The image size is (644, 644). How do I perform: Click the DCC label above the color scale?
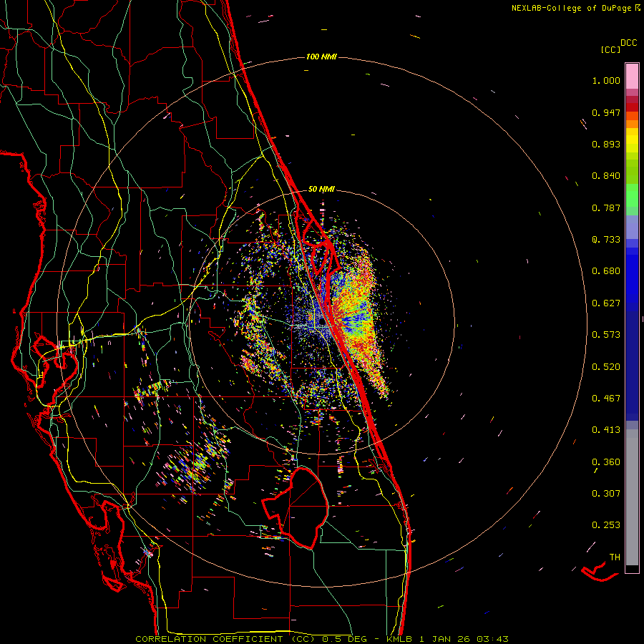[628, 43]
